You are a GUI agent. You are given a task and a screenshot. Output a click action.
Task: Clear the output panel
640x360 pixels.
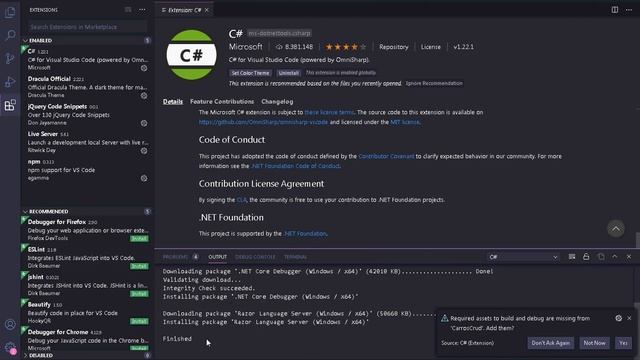point(572,257)
